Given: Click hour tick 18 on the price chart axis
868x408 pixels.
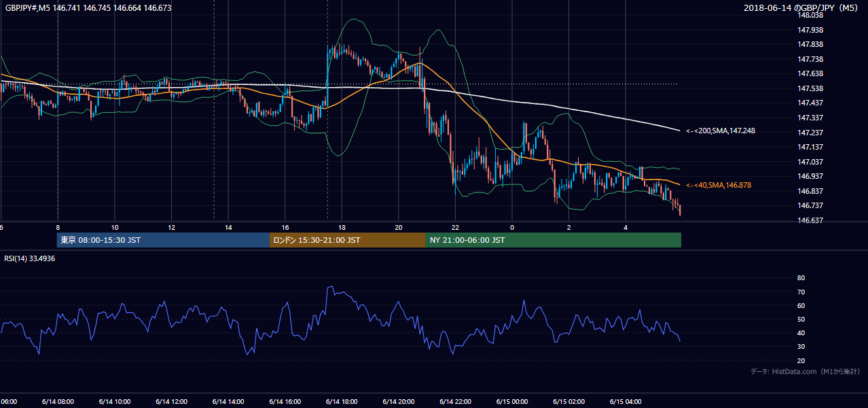Looking at the screenshot, I should pyautogui.click(x=342, y=227).
